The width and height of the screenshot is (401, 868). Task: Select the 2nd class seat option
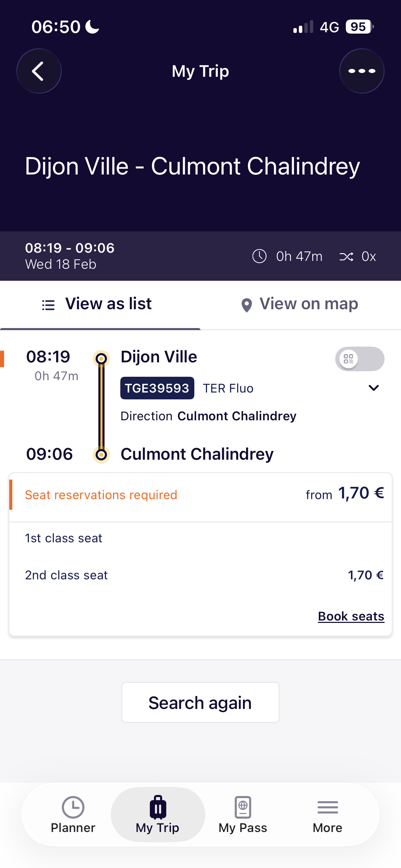coord(66,575)
